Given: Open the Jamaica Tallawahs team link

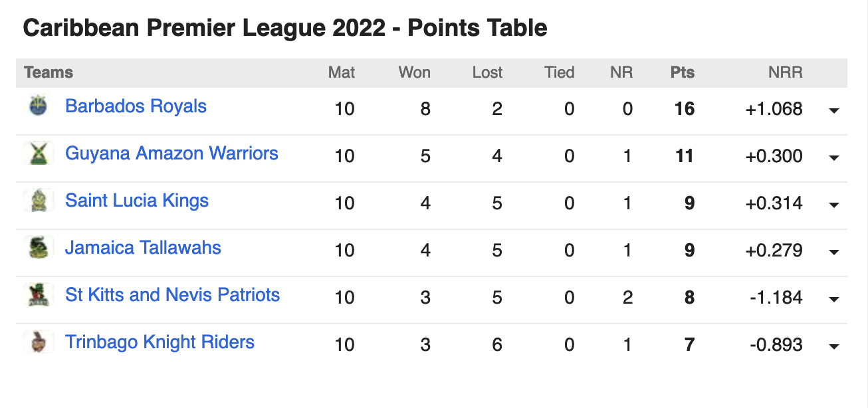Looking at the screenshot, I should 143,248.
